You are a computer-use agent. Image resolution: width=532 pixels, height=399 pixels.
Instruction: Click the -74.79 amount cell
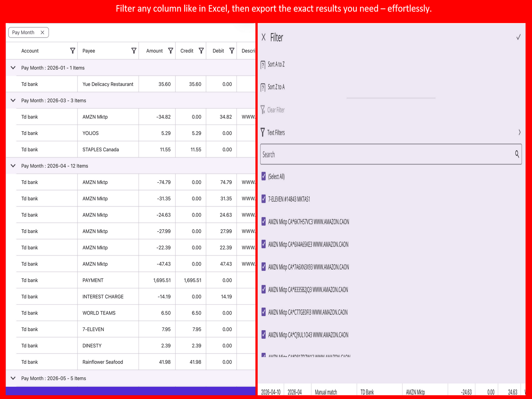[x=157, y=182]
